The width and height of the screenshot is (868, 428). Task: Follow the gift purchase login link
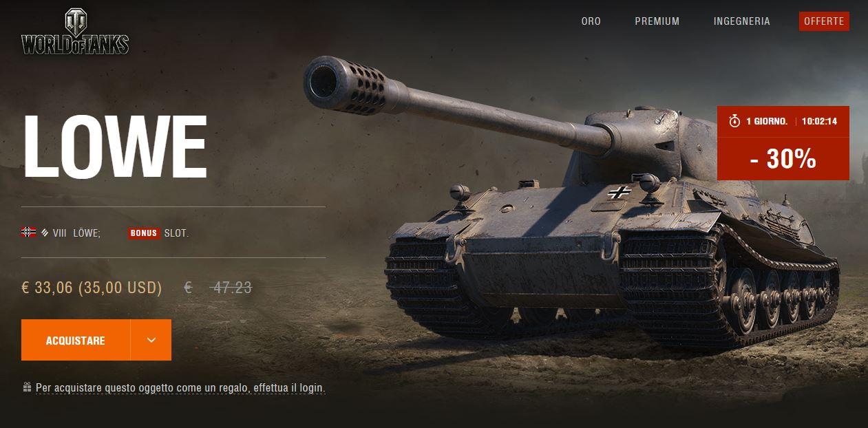[x=180, y=388]
